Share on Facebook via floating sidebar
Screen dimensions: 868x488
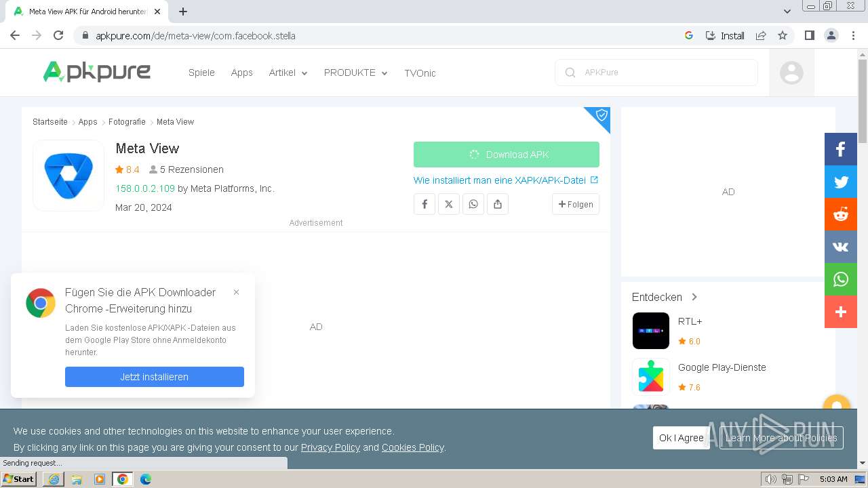(841, 149)
